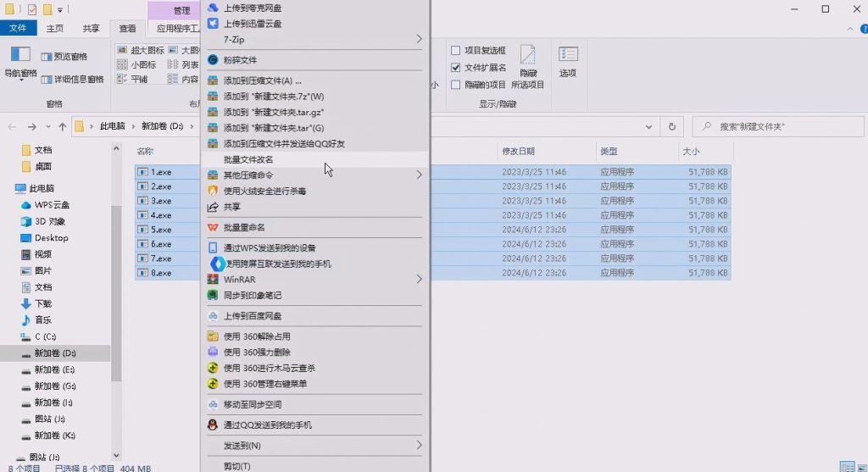Click the 上传到百度网盘 cloud icon
The width and height of the screenshot is (868, 472).
click(214, 316)
